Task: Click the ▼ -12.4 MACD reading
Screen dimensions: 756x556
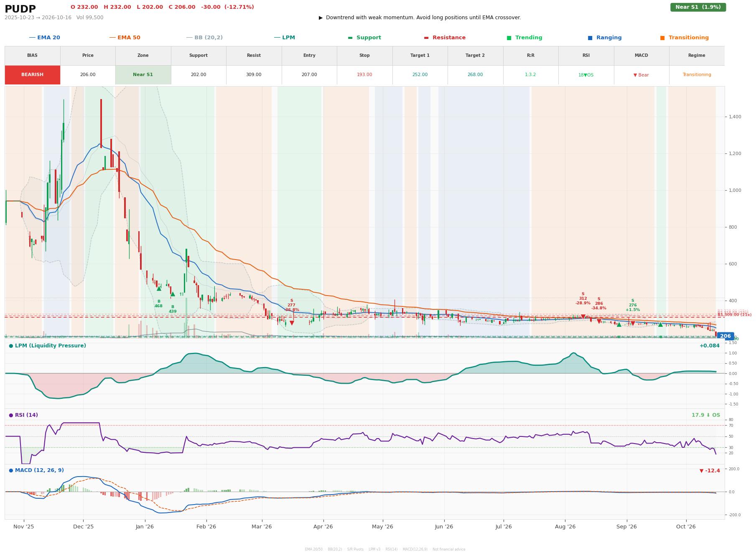Action: coord(710,471)
